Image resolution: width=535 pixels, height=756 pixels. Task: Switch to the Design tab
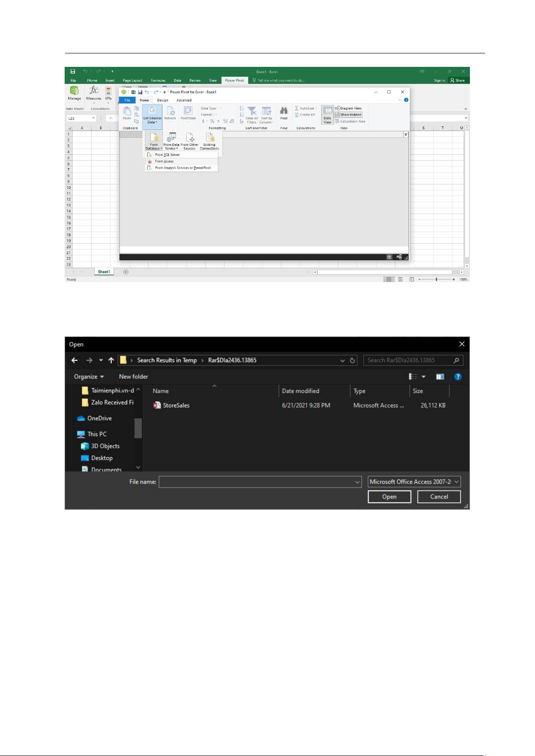point(162,101)
